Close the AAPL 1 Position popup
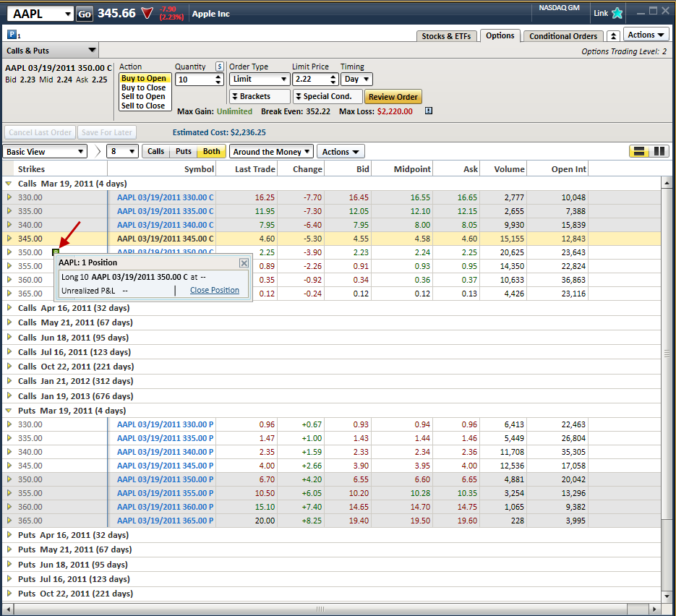 coord(244,263)
